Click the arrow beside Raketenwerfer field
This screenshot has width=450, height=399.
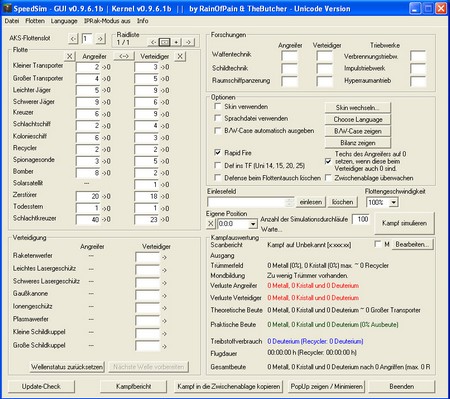[164, 257]
